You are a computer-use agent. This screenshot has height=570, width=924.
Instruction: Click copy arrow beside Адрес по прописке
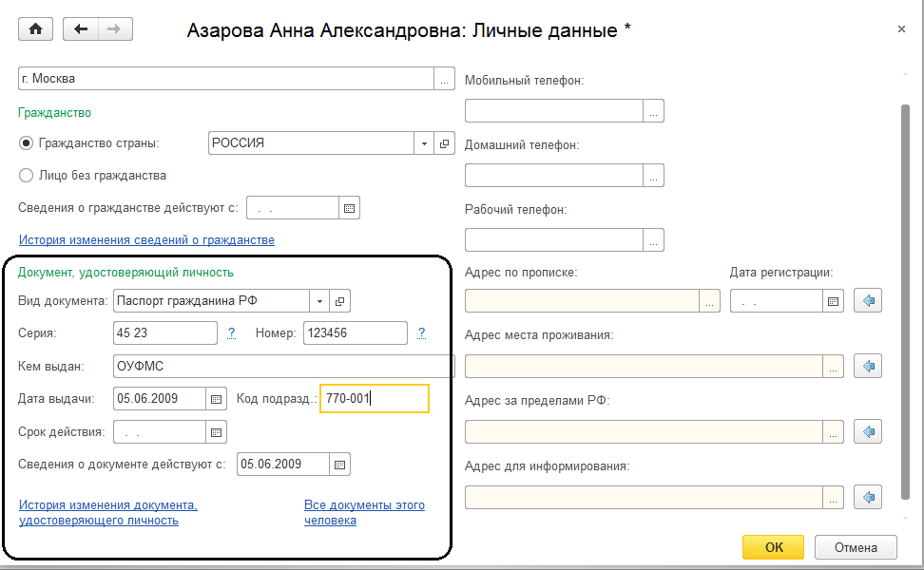(868, 301)
